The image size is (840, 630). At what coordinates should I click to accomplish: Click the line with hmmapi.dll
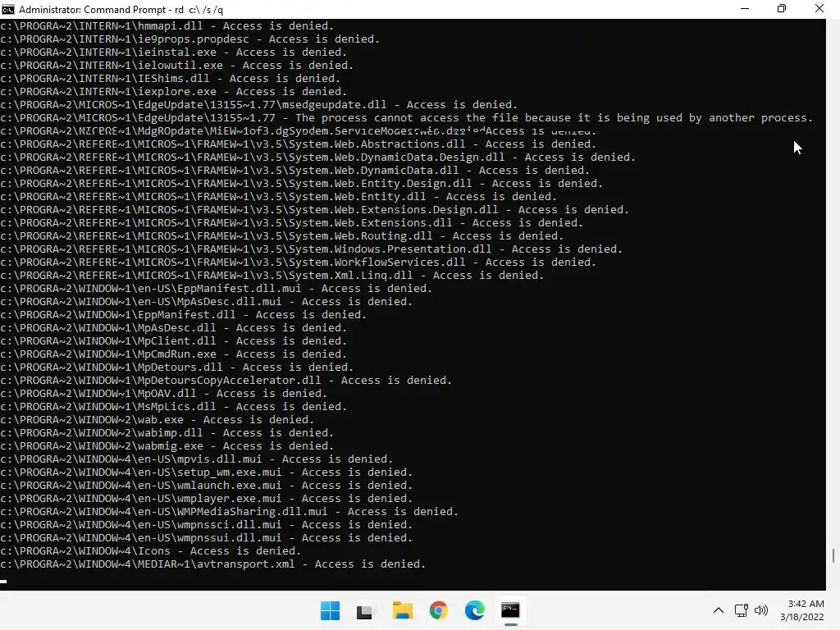click(x=167, y=25)
